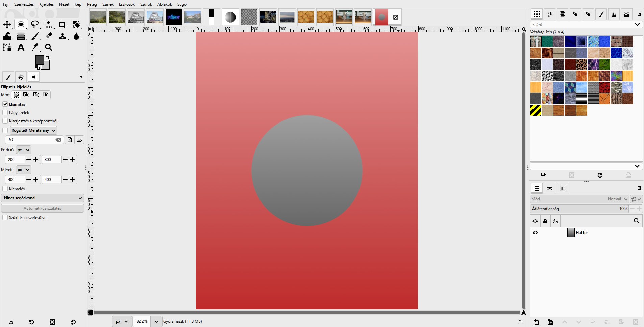Image resolution: width=644 pixels, height=327 pixels.
Task: Swap foreground and background colors
Action: 48,57
